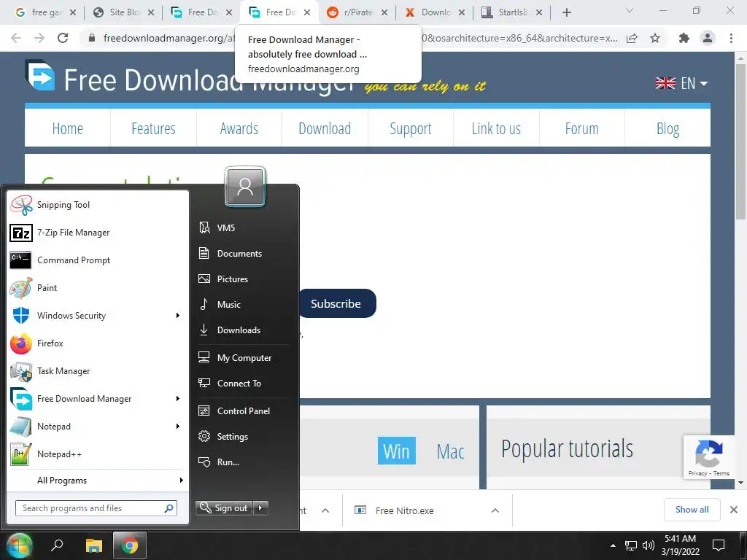
Task: Click Chrome icon on taskbar
Action: 129,545
